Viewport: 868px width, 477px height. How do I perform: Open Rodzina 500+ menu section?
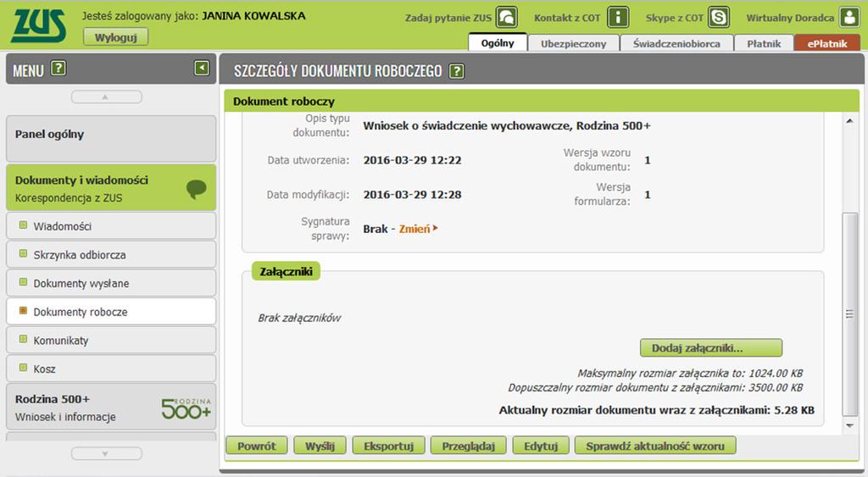[x=111, y=407]
